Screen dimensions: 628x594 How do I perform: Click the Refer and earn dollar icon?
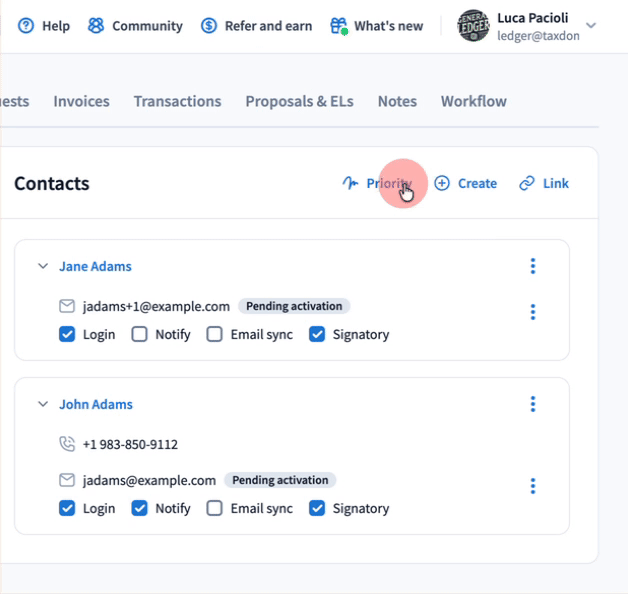tap(208, 26)
